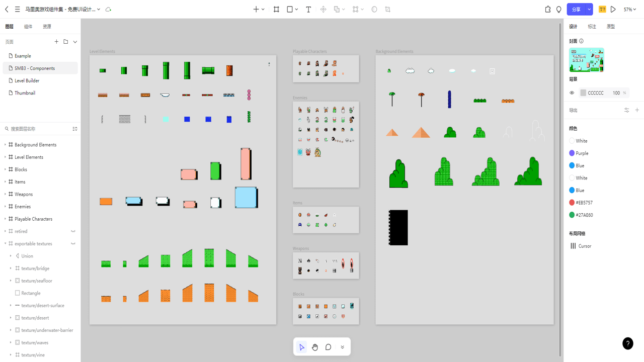Select the hand pan tool
This screenshot has height=362, width=644.
point(315,347)
